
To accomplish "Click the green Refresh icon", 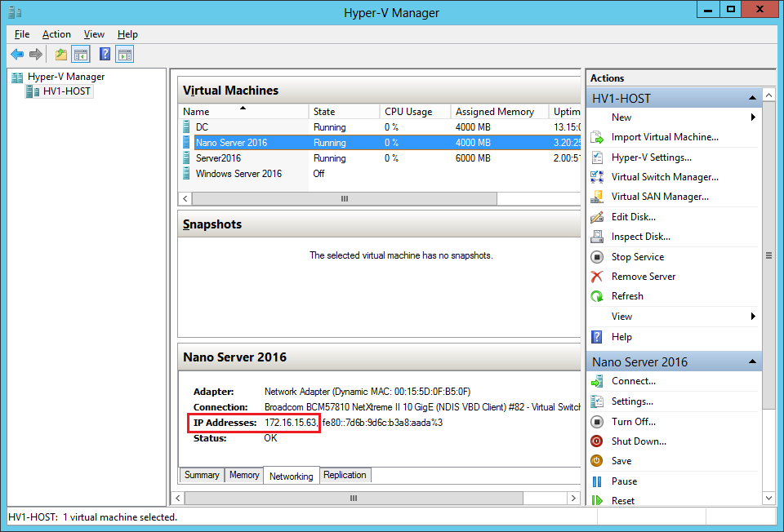I will (597, 296).
